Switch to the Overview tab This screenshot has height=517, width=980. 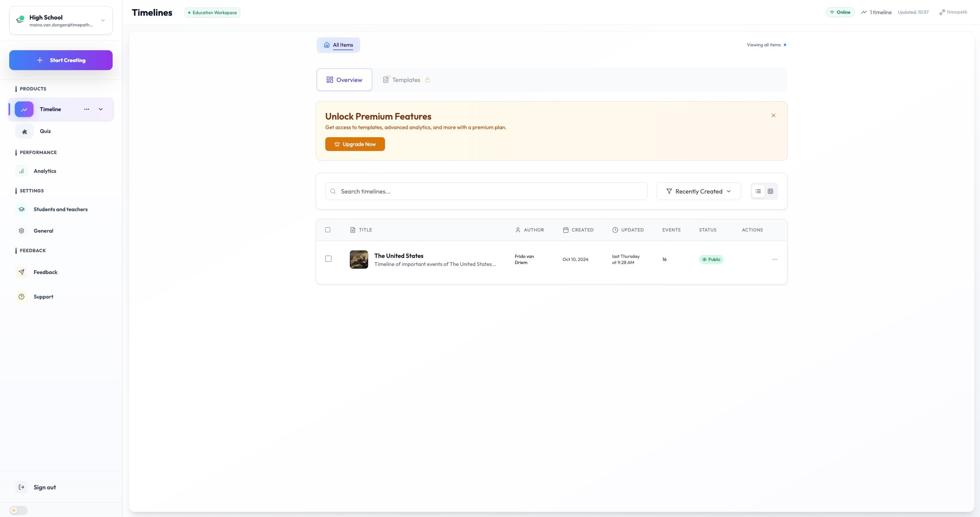click(x=344, y=80)
